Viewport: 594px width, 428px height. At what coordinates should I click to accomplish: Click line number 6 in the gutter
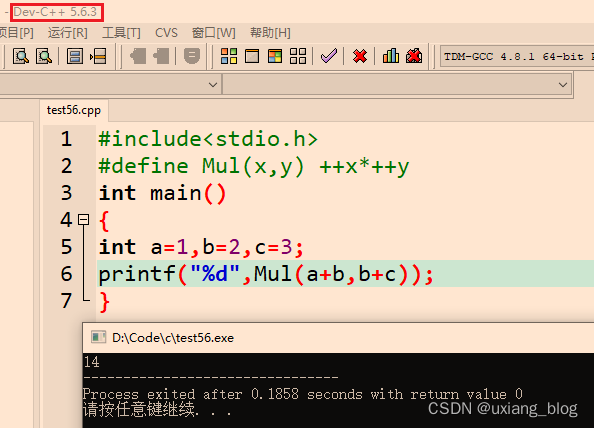pos(66,274)
